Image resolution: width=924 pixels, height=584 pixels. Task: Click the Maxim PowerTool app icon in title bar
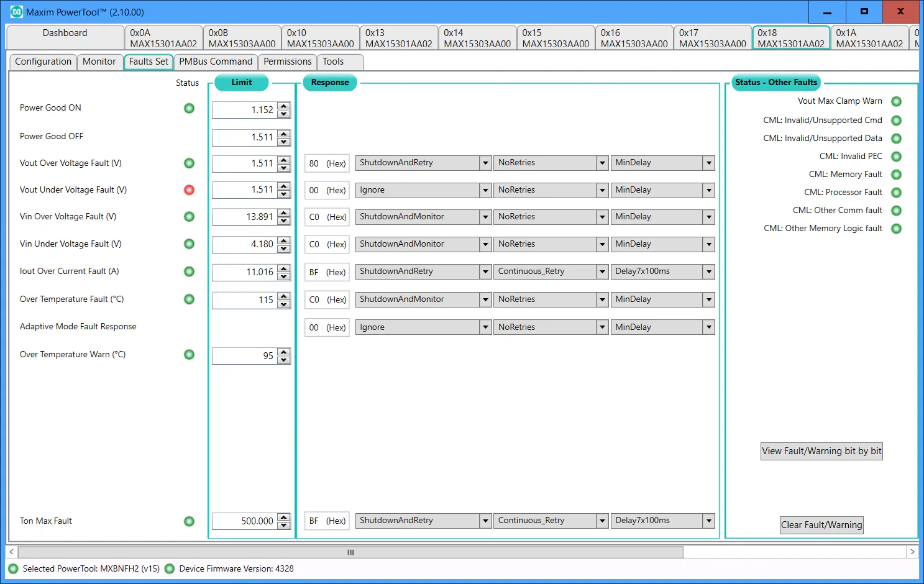tap(17, 12)
